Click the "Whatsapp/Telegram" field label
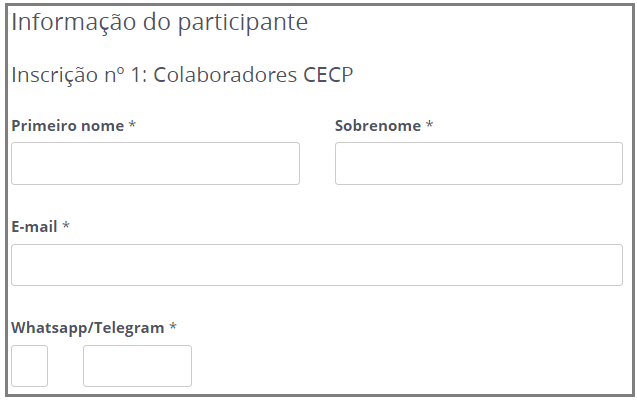Image resolution: width=637 pixels, height=400 pixels. [x=87, y=328]
